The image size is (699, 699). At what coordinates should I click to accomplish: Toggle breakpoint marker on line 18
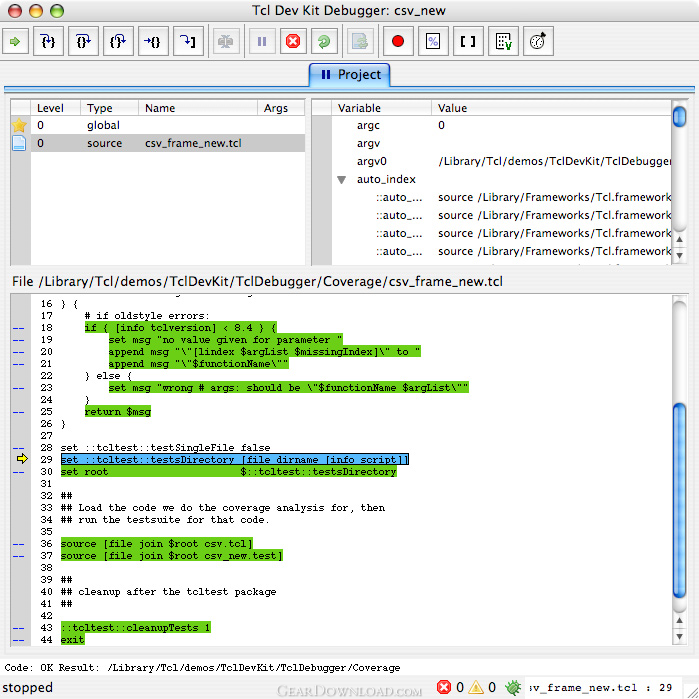18,328
